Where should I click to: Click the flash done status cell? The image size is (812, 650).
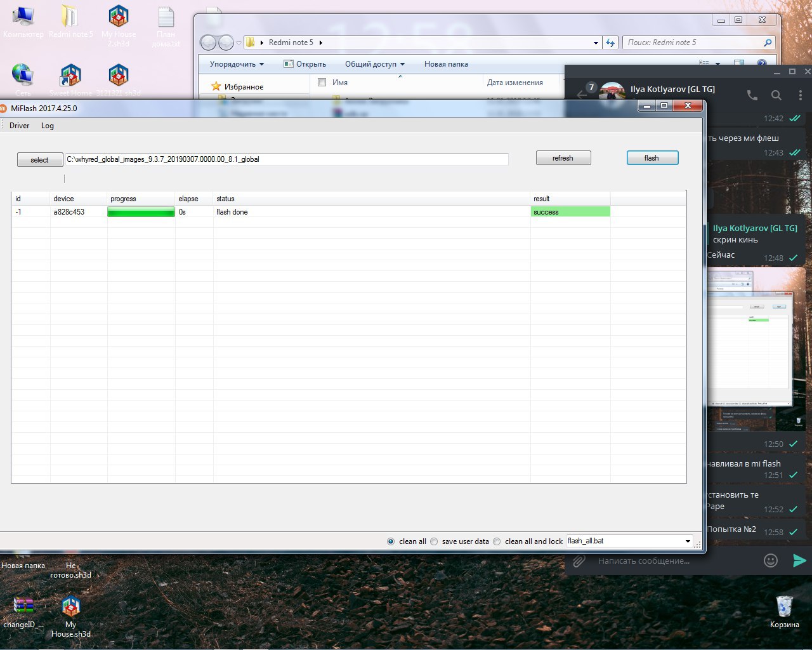point(372,212)
